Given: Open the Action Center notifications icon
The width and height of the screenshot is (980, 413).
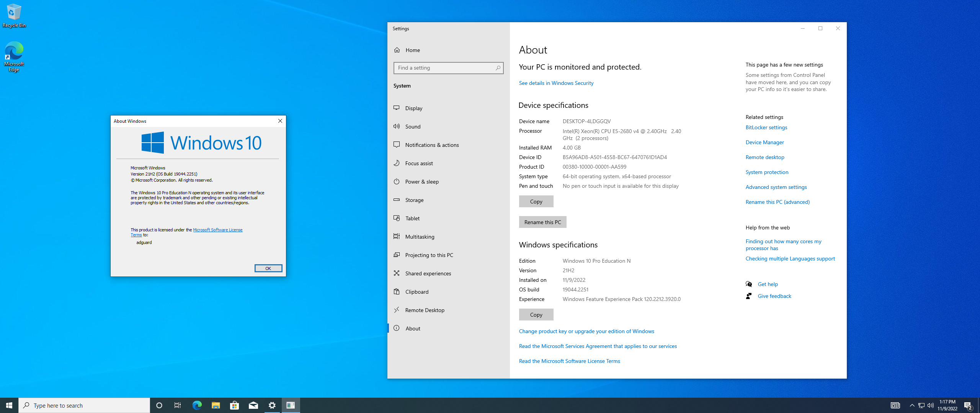Looking at the screenshot, I should pos(968,405).
